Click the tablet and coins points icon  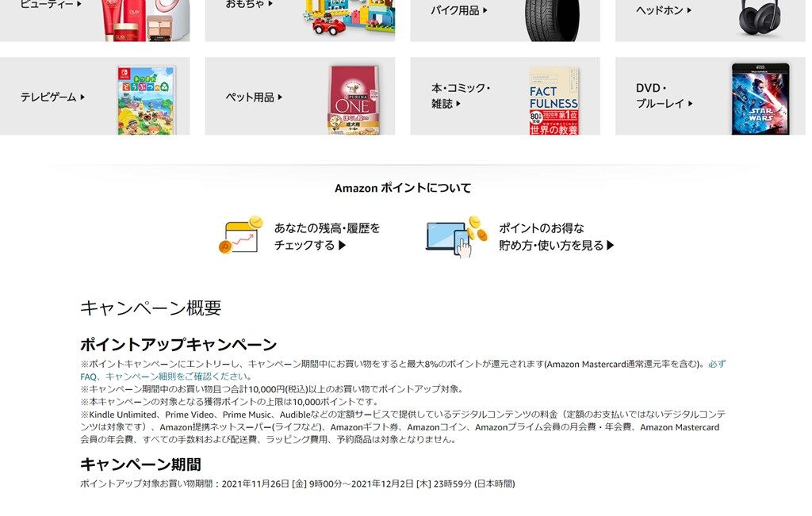pyautogui.click(x=457, y=236)
